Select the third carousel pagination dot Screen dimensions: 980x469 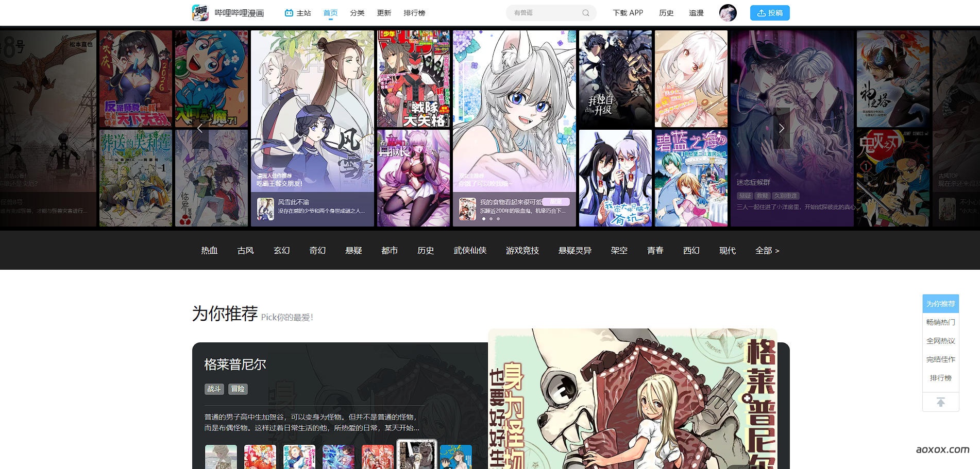tap(498, 219)
